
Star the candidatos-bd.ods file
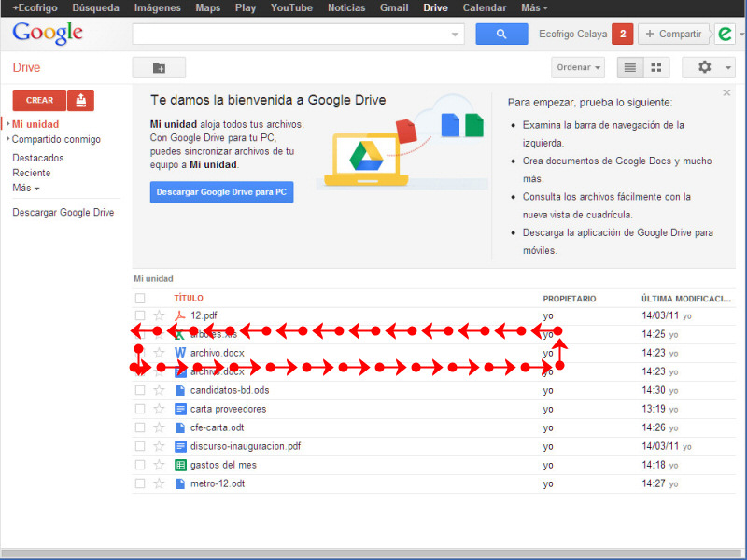[159, 390]
